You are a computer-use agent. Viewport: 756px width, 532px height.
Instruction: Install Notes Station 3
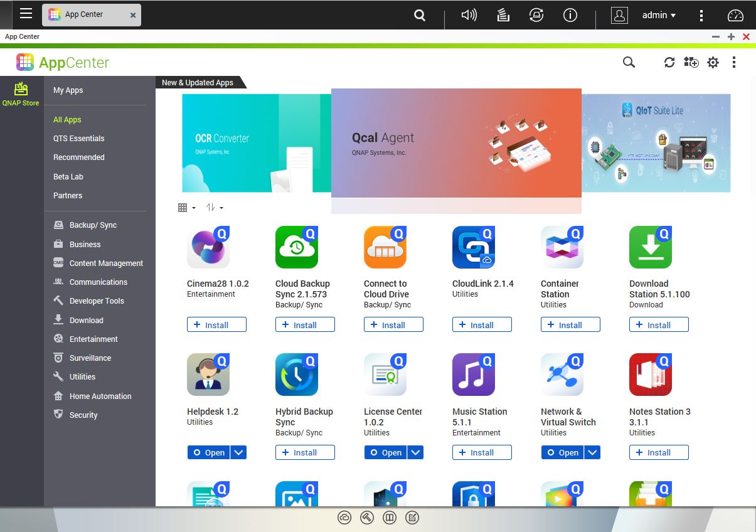pyautogui.click(x=659, y=452)
